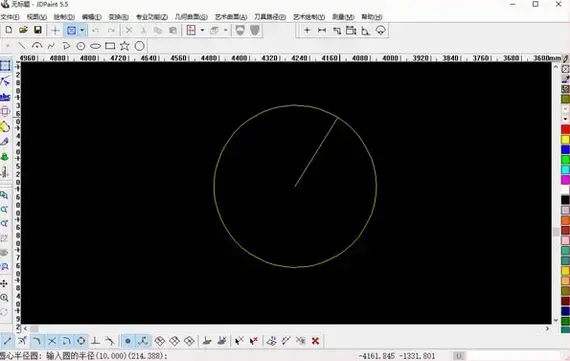The image size is (570, 361).
Task: Toggle the highlighted dot point snap button
Action: [128, 341]
